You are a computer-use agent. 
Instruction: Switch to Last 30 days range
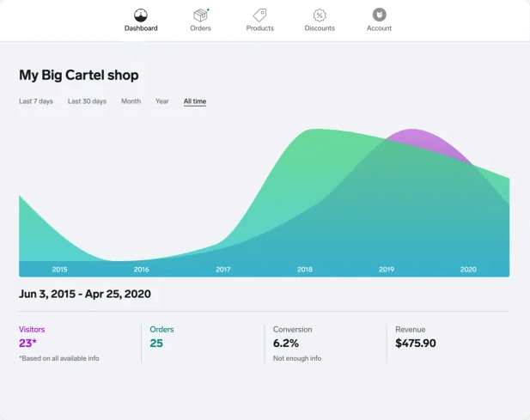click(87, 101)
